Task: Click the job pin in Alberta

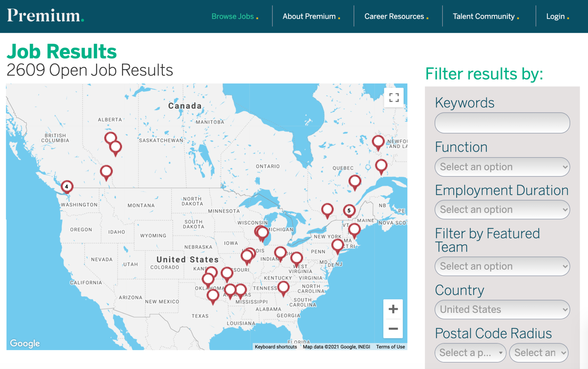Action: (110, 138)
